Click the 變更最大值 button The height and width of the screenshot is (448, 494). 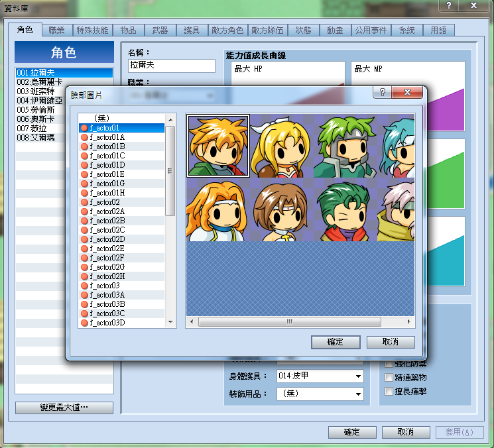click(64, 408)
